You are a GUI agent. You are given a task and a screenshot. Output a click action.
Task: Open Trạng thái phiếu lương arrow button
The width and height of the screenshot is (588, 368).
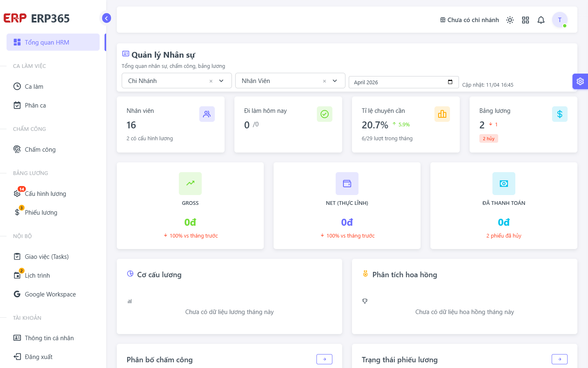(559, 359)
